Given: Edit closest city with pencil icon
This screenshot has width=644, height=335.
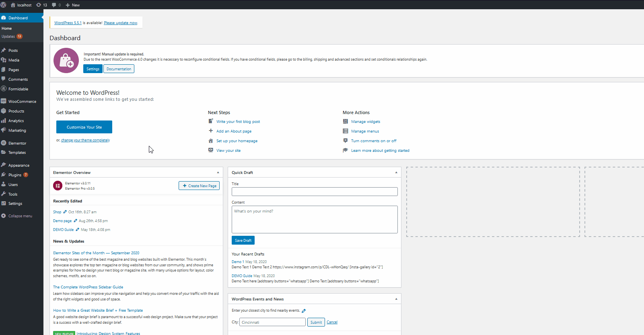Looking at the screenshot, I should pyautogui.click(x=304, y=310).
